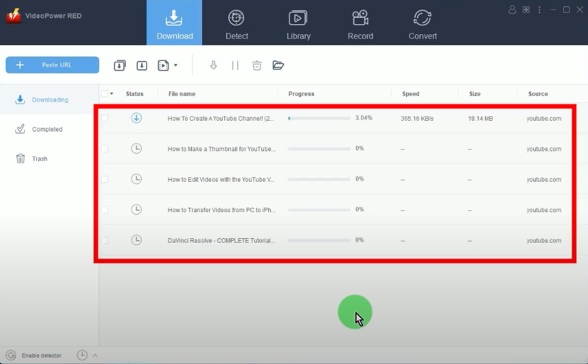Select file 'How to Transfer Videos from PC to iPh...'
The height and width of the screenshot is (364, 588).
coord(222,210)
